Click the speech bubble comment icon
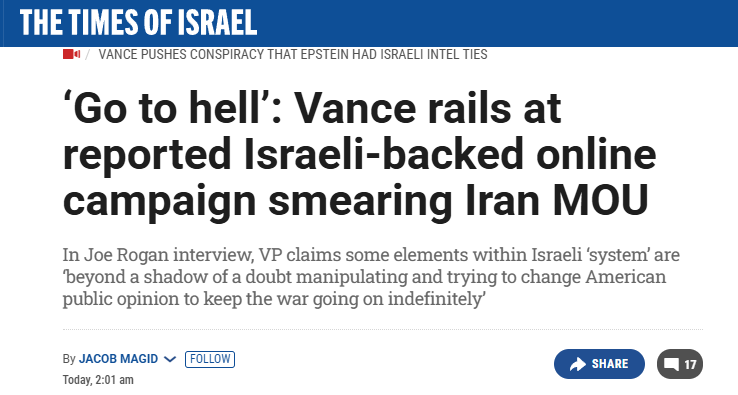 tap(672, 364)
